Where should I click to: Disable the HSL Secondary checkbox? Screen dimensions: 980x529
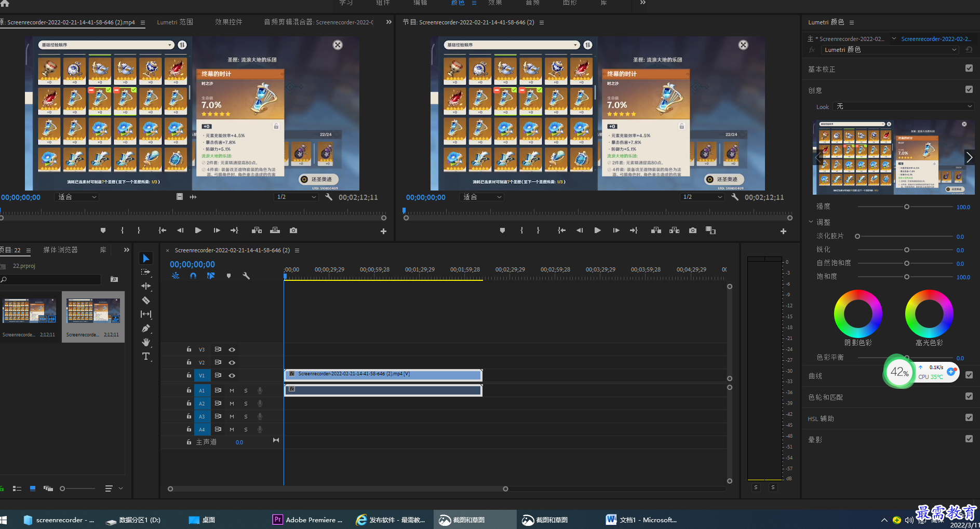point(969,417)
